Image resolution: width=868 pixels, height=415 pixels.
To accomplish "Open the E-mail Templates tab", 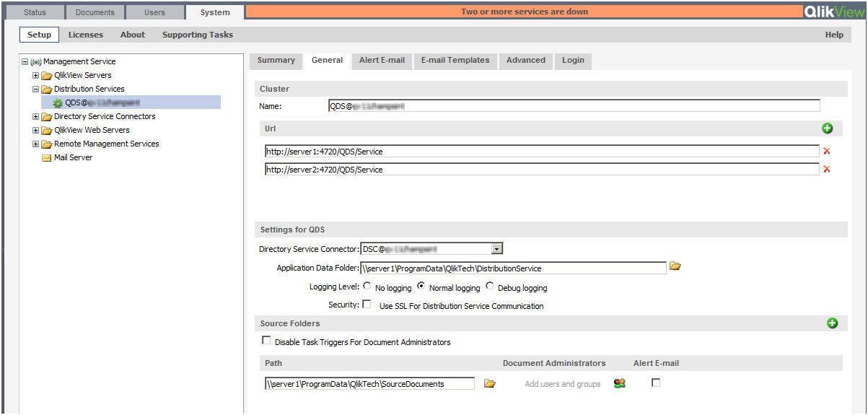I will (x=455, y=61).
